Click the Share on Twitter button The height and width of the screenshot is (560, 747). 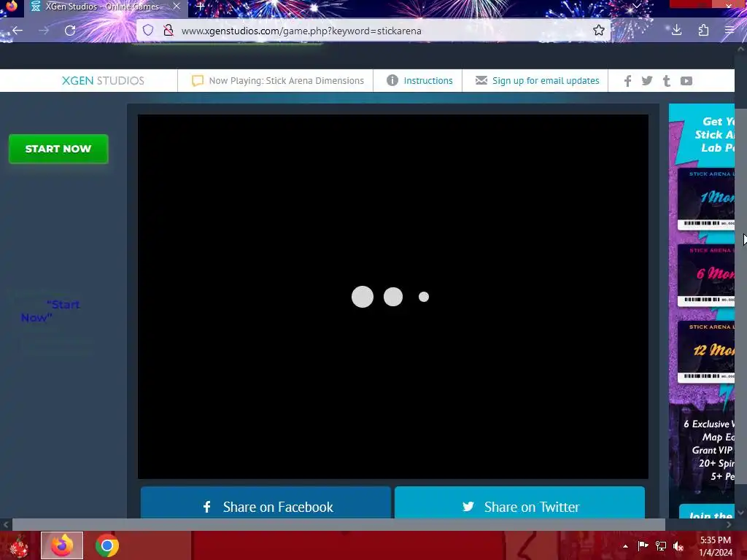[519, 502]
